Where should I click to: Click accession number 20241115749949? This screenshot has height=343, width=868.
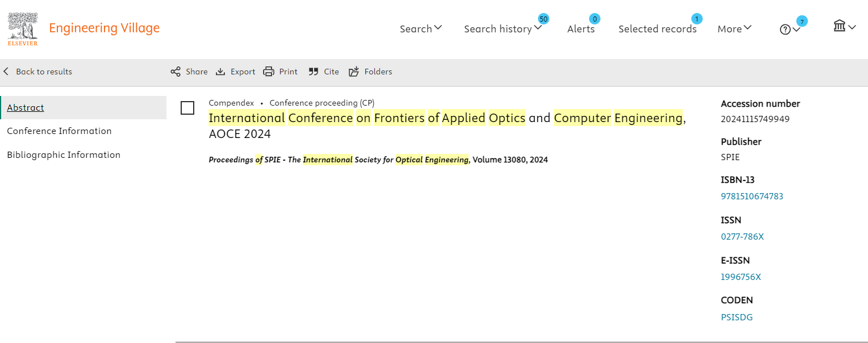755,119
